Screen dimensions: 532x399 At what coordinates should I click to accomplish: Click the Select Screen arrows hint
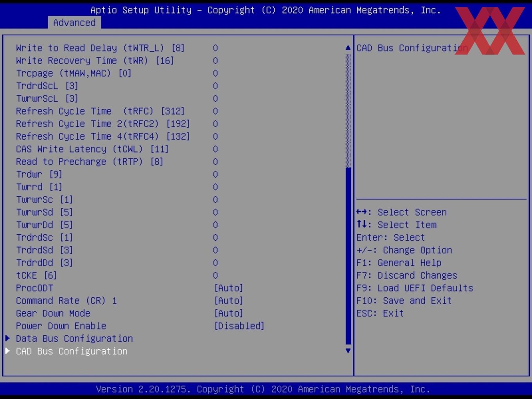tap(401, 212)
